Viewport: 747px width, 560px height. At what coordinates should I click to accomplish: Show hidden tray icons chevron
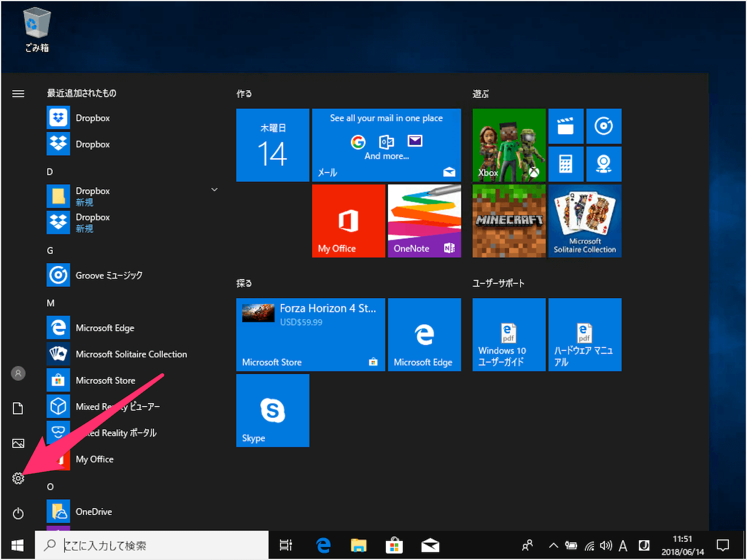click(553, 545)
